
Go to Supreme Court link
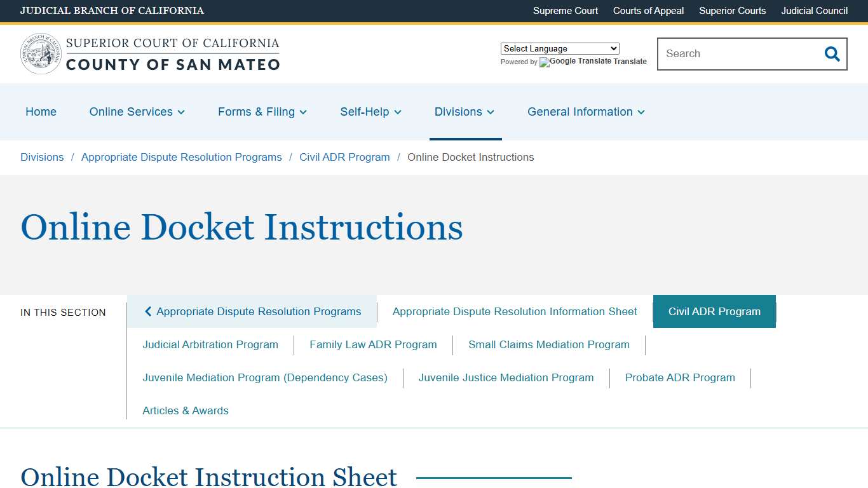565,11
